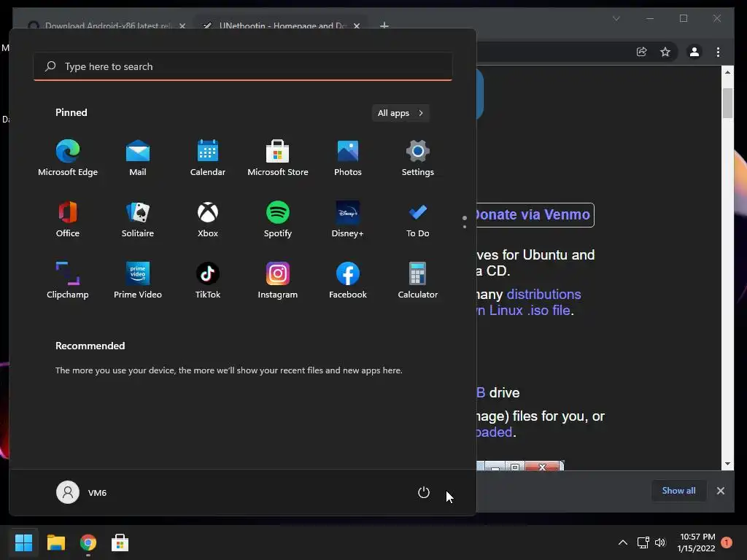Viewport: 747px width, 560px height.
Task: Expand the All apps list
Action: (400, 113)
